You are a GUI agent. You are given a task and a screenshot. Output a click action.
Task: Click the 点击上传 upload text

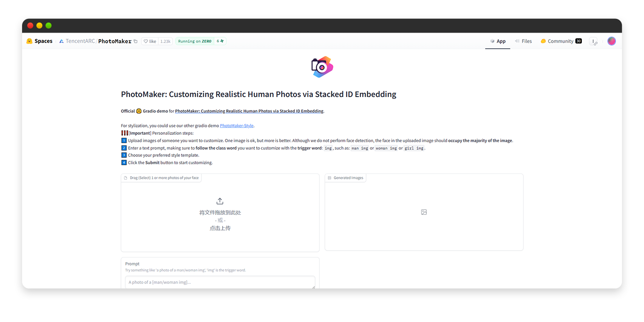(220, 228)
